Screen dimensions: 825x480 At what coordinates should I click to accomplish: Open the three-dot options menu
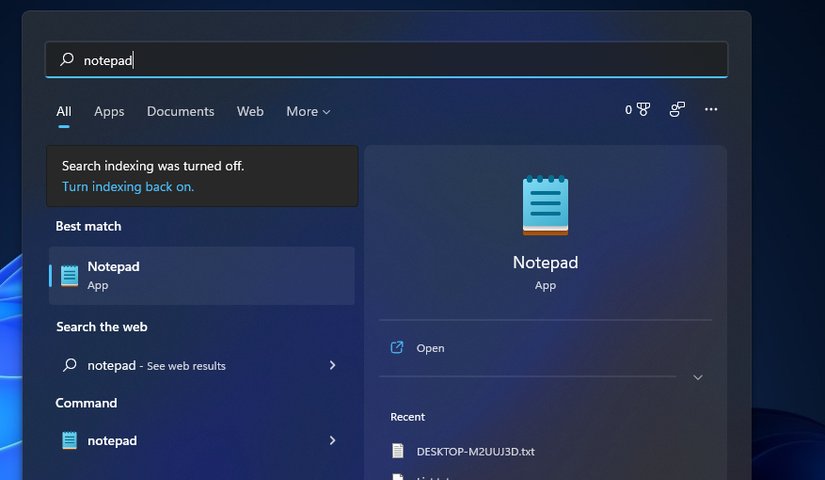[711, 110]
